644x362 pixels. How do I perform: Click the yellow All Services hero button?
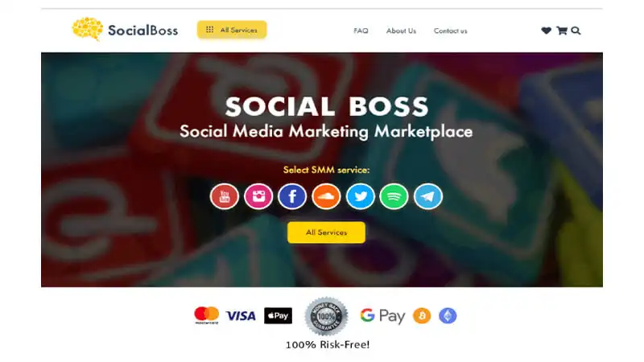click(x=326, y=232)
